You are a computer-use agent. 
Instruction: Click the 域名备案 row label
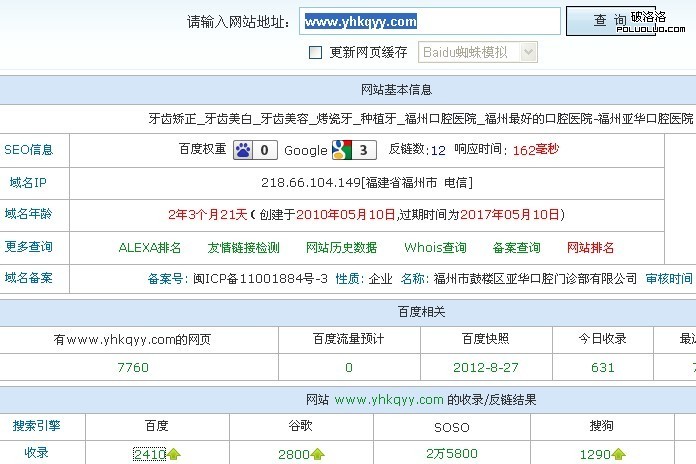(x=28, y=278)
